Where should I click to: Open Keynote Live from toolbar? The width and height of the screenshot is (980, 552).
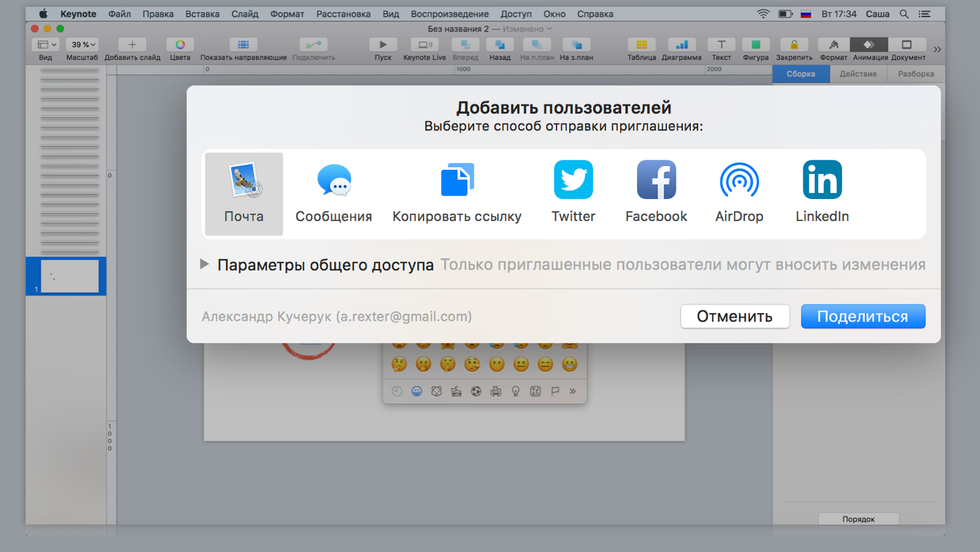(x=424, y=45)
